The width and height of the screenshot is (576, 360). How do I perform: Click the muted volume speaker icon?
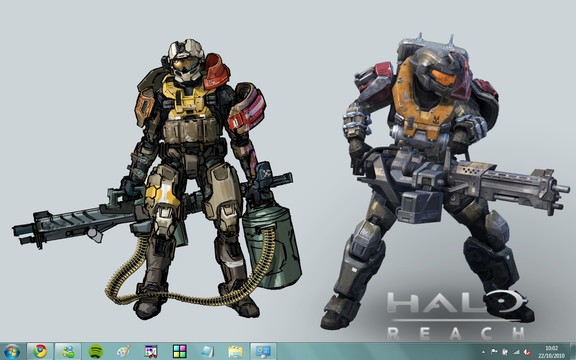[527, 352]
